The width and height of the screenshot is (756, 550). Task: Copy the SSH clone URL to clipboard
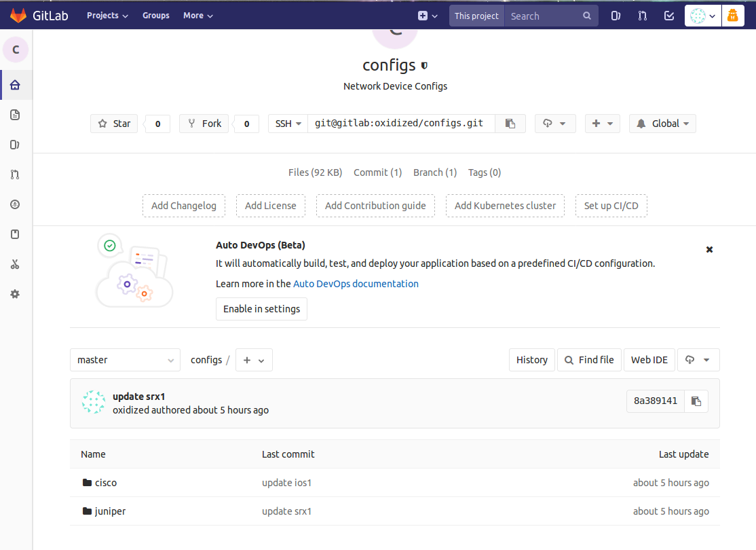[x=510, y=124]
